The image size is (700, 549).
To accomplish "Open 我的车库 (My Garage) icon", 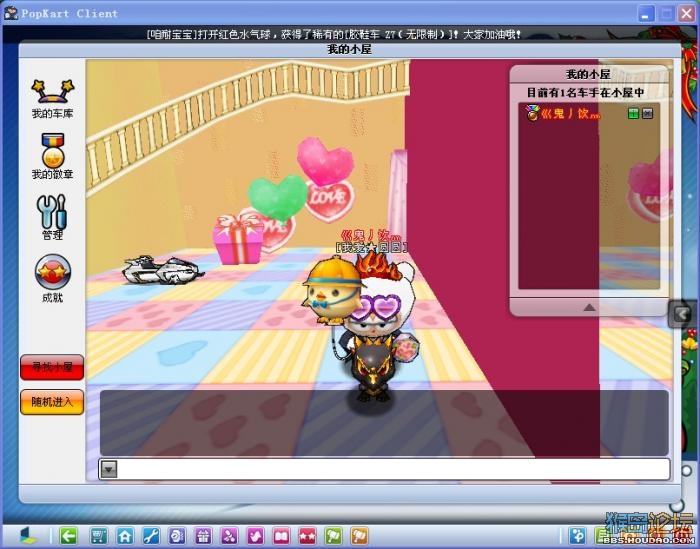I will point(52,98).
